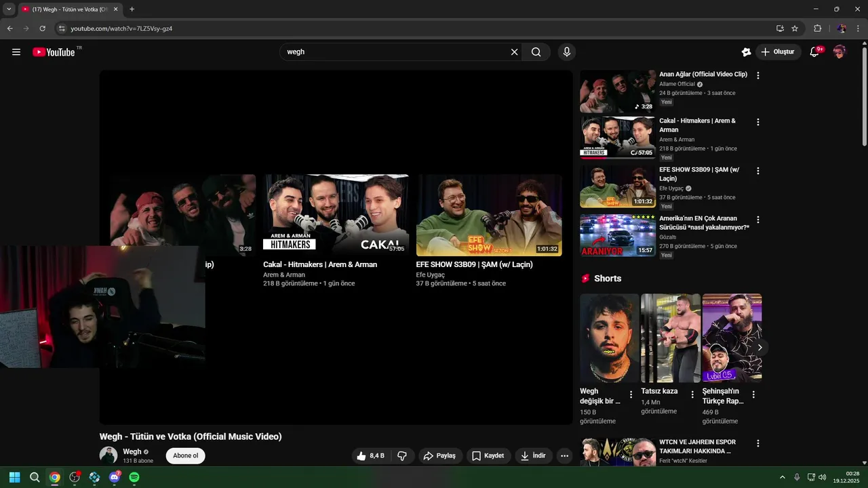Click browser back arrow
The height and width of the screenshot is (488, 868).
(x=9, y=28)
